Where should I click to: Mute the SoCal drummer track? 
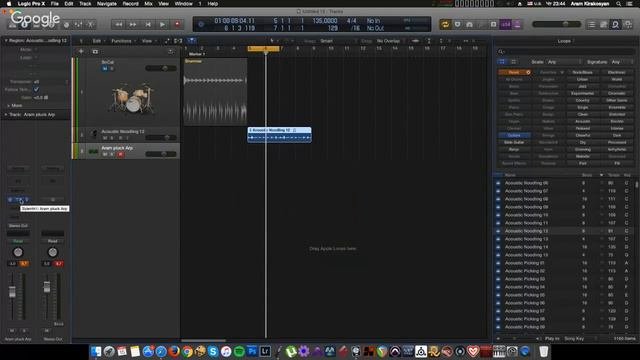click(x=104, y=69)
